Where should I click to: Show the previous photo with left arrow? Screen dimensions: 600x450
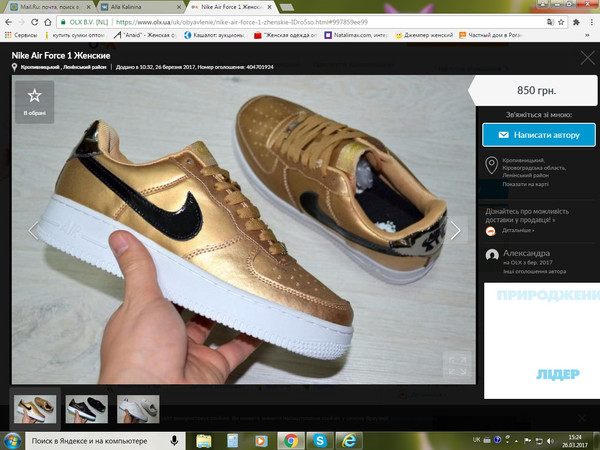click(33, 230)
